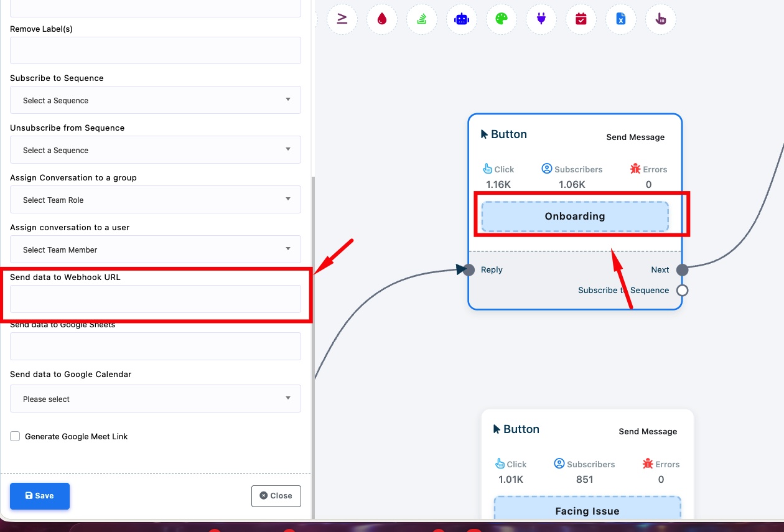Click the Close button in the panel
The height and width of the screenshot is (532, 784).
point(276,496)
